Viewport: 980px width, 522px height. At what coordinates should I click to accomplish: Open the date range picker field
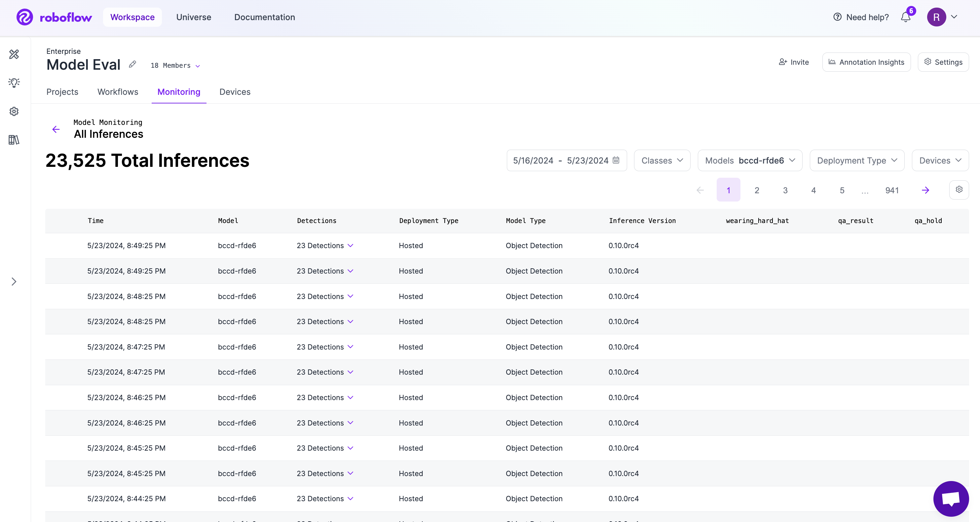pyautogui.click(x=566, y=161)
